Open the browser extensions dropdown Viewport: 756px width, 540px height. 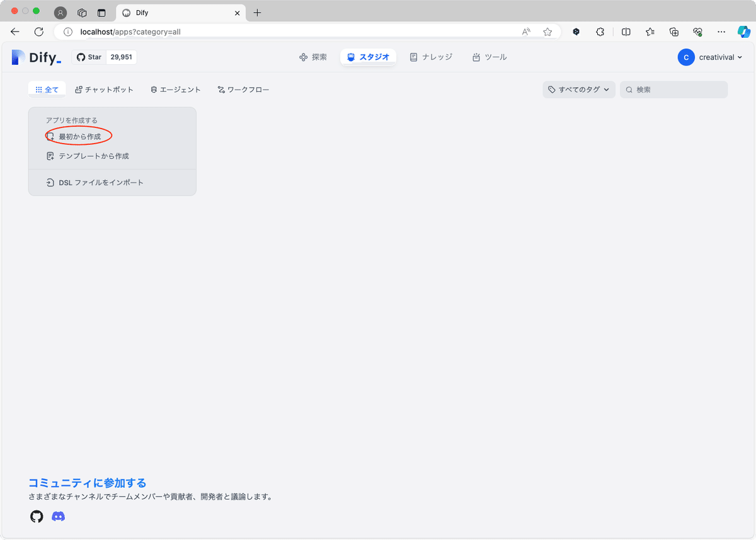tap(600, 32)
